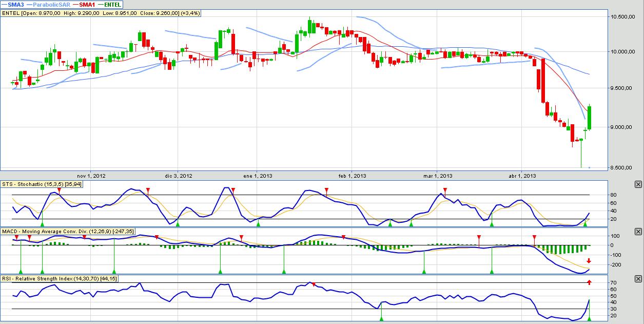Click the red down arrow in MACD panel
This screenshot has height=324, width=644.
pyautogui.click(x=589, y=261)
